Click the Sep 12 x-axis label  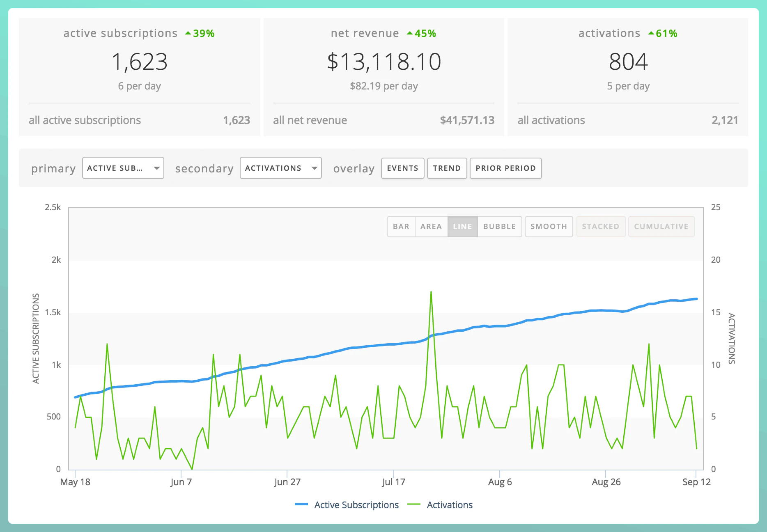click(696, 482)
